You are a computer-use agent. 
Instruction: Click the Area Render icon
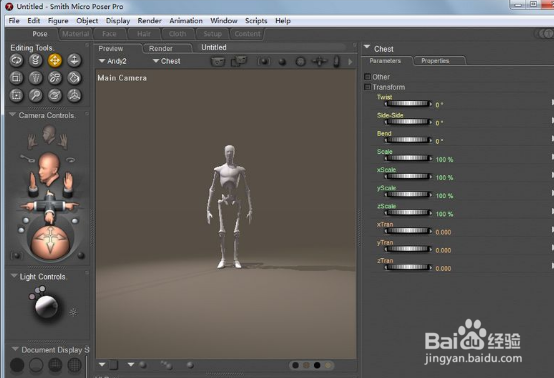tap(239, 61)
